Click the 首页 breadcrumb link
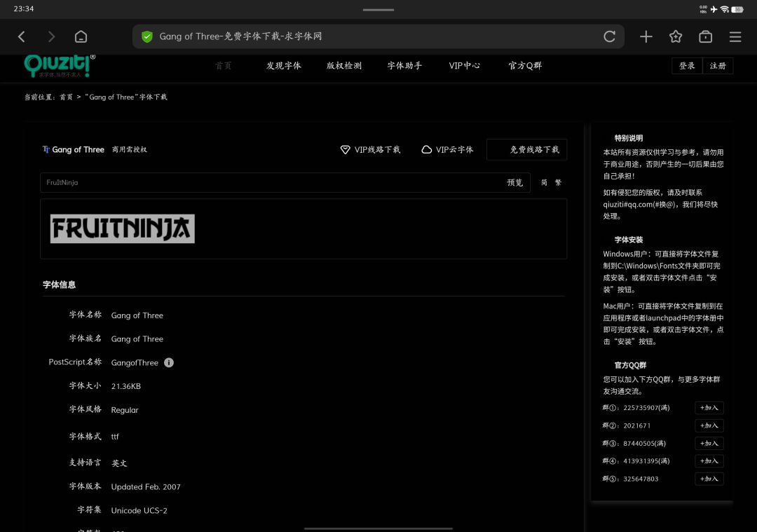The image size is (757, 532). point(66,97)
